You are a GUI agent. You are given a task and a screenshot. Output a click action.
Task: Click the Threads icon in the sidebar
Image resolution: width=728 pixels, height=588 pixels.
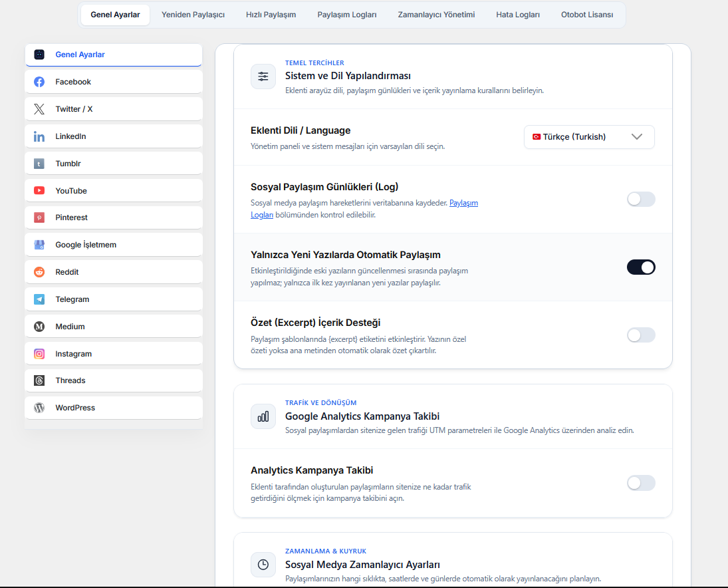[x=39, y=380]
